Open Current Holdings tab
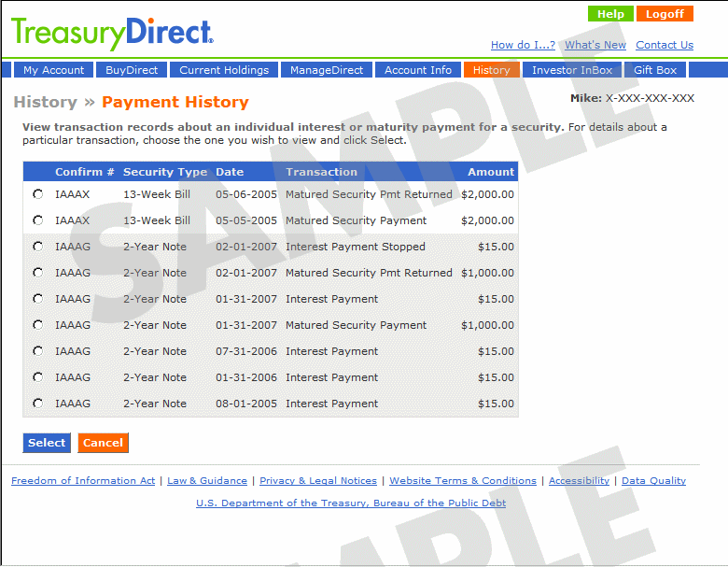 click(x=224, y=70)
